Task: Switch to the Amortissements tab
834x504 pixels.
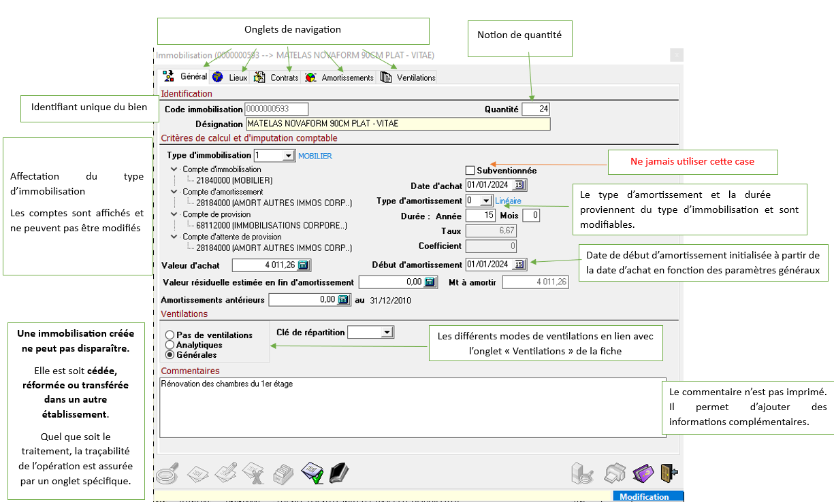Action: [340, 78]
